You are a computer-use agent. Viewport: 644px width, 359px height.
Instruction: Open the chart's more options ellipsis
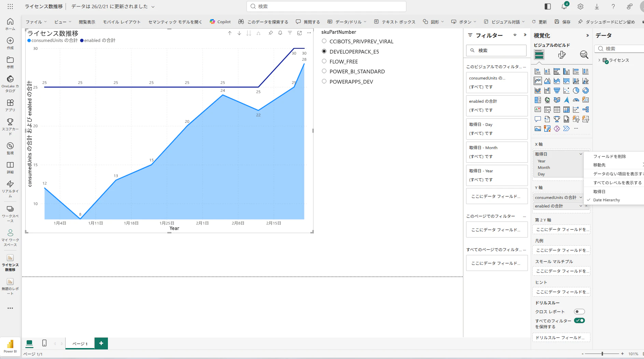[309, 33]
